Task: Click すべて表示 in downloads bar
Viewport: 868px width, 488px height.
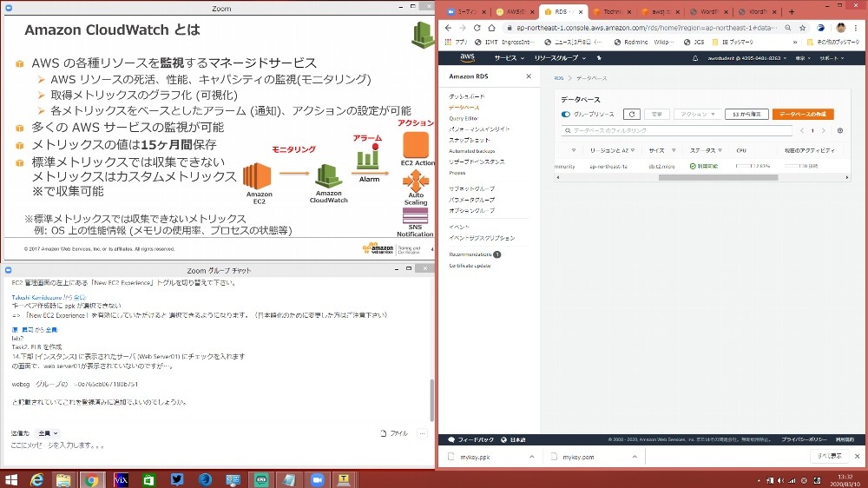Action: tap(829, 457)
